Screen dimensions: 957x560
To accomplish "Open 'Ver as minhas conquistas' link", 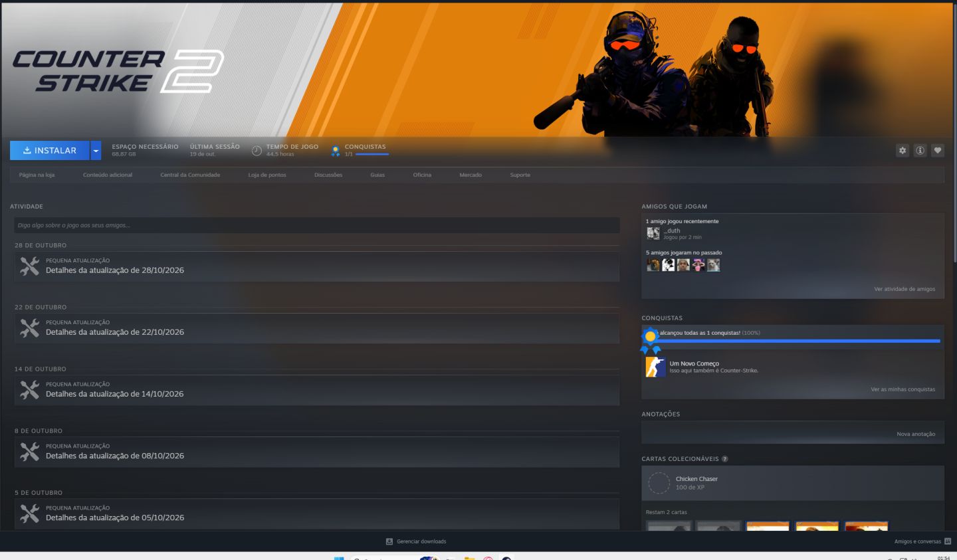I will (903, 389).
